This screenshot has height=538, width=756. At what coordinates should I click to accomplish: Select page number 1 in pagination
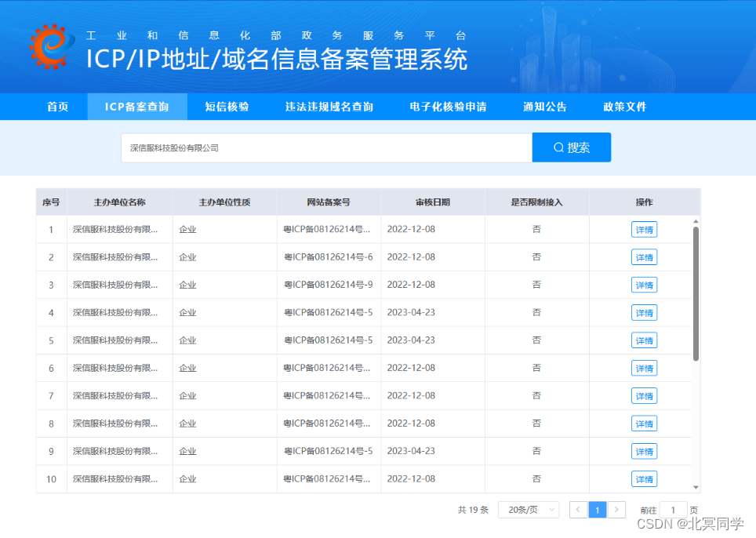[597, 509]
